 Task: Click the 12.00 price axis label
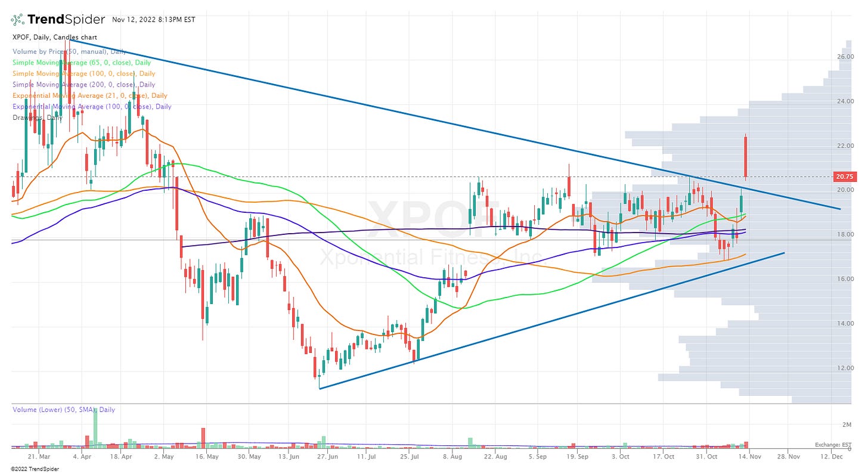[x=844, y=368]
